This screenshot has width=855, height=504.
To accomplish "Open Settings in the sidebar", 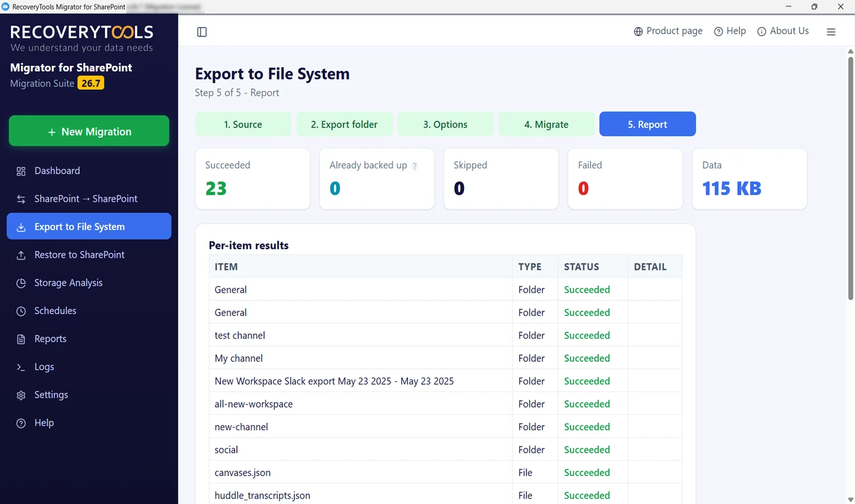I will click(89, 395).
